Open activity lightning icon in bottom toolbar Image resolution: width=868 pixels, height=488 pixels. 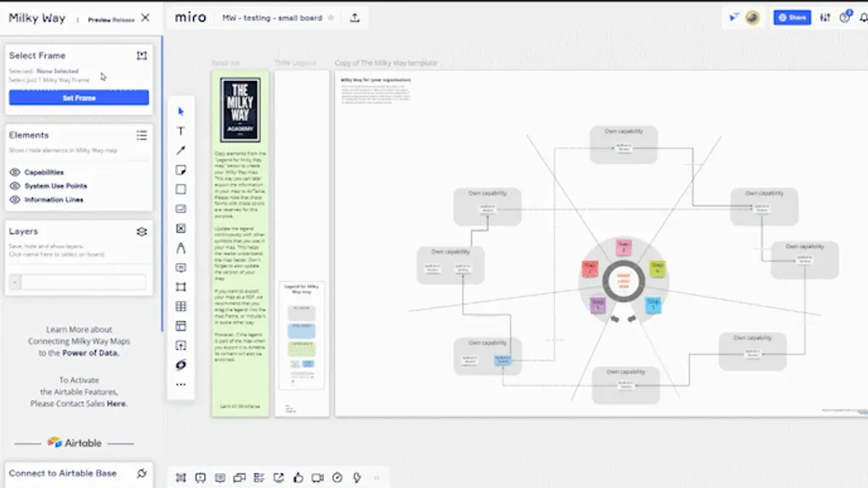pyautogui.click(x=357, y=477)
